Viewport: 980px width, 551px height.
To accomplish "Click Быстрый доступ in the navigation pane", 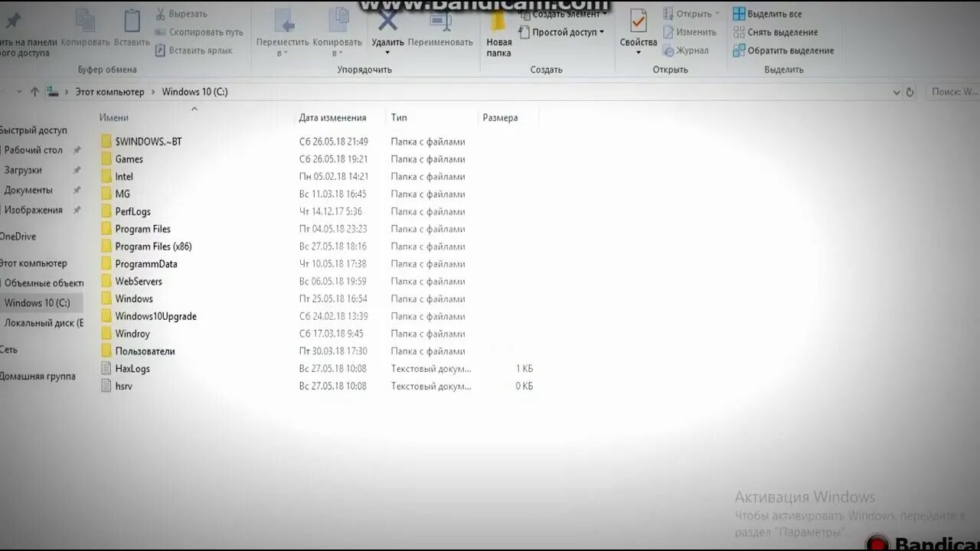I will point(34,130).
